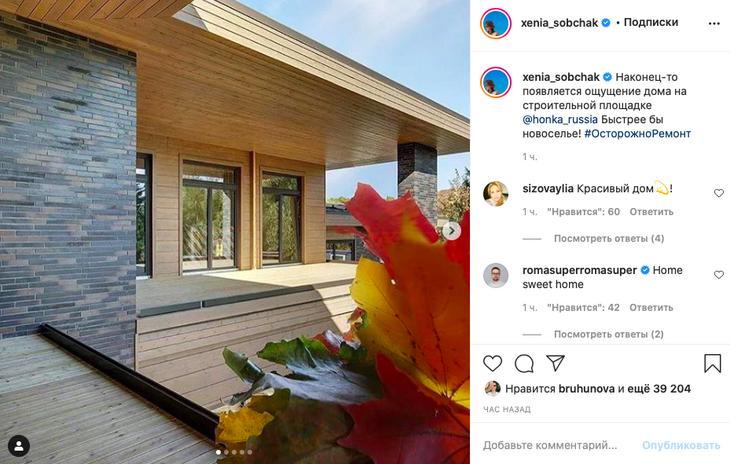
Task: Open the comment bubble icon
Action: pos(524,363)
